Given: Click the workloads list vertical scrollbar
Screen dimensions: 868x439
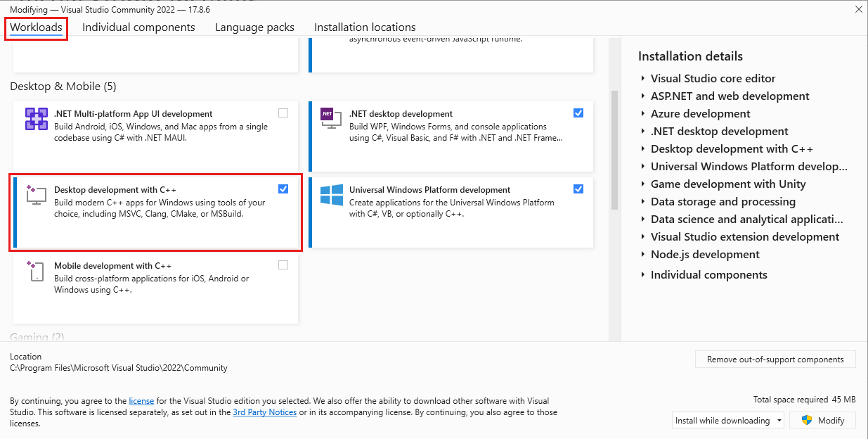Looking at the screenshot, I should tap(614, 150).
